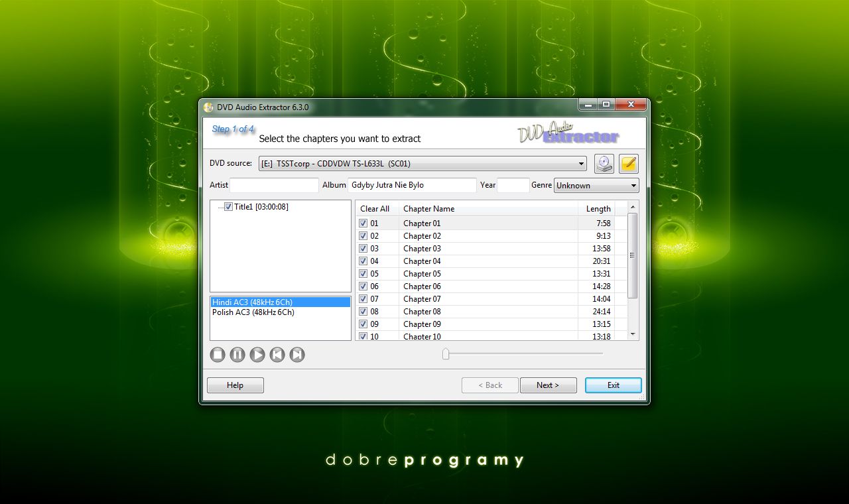This screenshot has height=504, width=849.
Task: Click the chapter list scrollbar thumb
Action: tap(633, 255)
